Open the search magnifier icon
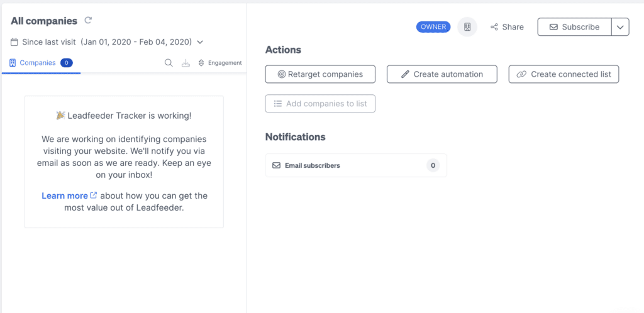The image size is (644, 313). (169, 63)
